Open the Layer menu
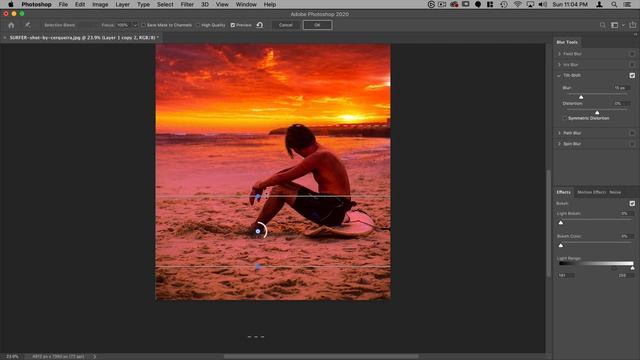640x360 pixels. 122,4
